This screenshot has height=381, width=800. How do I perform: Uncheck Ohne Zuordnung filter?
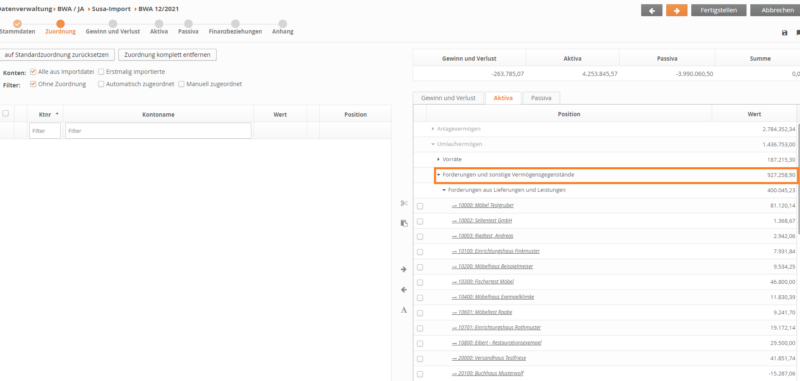(x=33, y=84)
